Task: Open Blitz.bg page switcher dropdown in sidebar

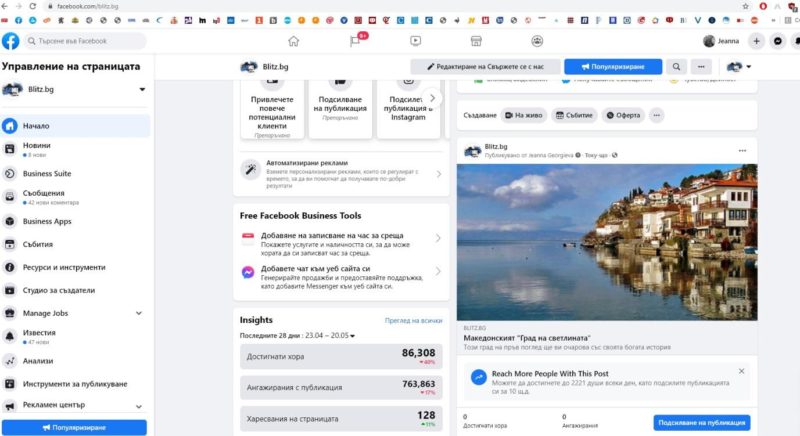Action: point(142,90)
